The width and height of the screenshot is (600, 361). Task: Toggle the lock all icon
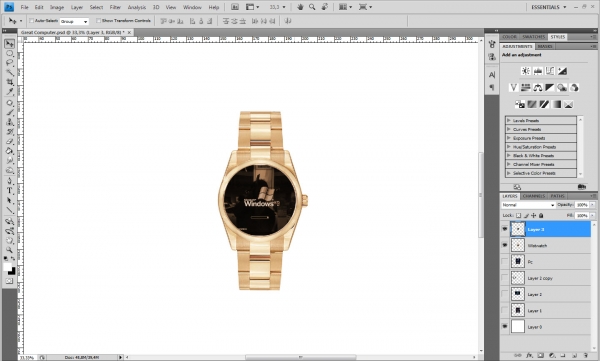coord(541,216)
